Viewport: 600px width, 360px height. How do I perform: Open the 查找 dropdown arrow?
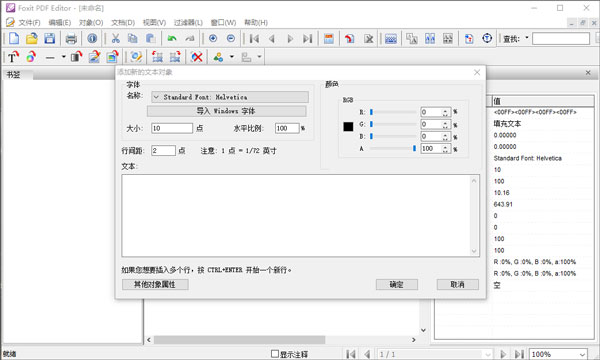click(x=527, y=37)
